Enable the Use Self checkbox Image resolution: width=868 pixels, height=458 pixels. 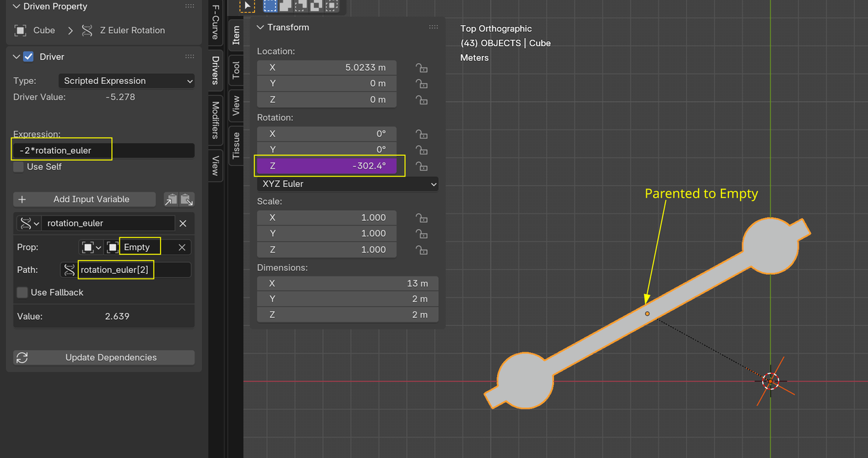(19, 167)
